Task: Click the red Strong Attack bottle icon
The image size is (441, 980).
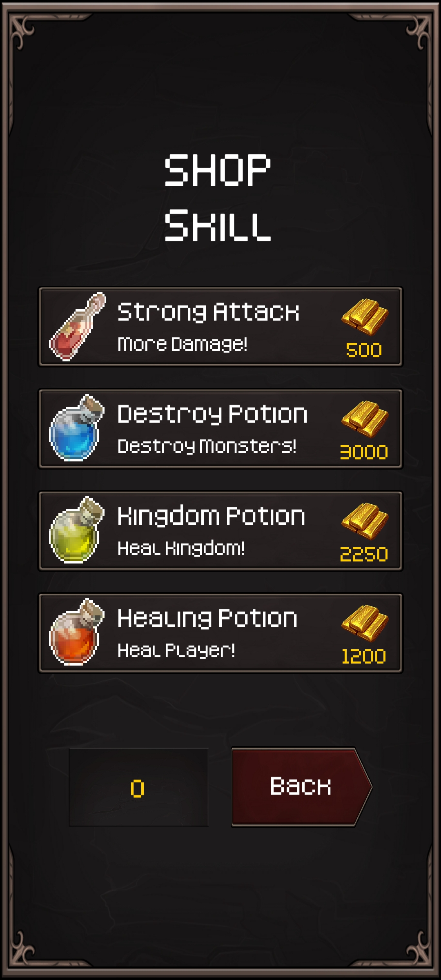Action: 77,327
